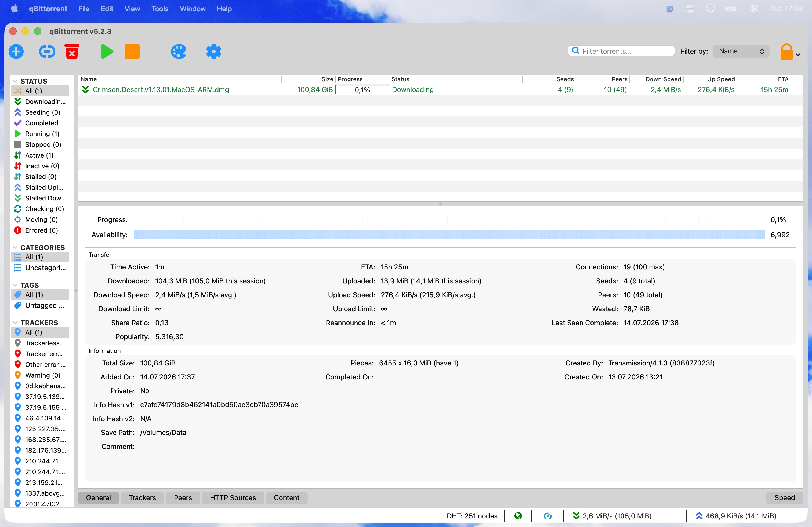Viewport: 812px width, 527px height.
Task: Select the Other error tracker filter
Action: (40, 364)
